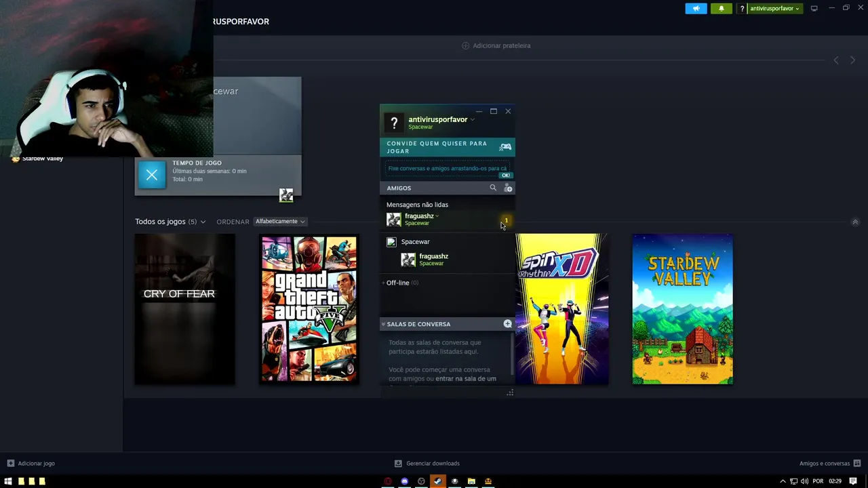The image size is (868, 488).
Task: Click the add friend icon next to Amigos
Action: tap(508, 188)
